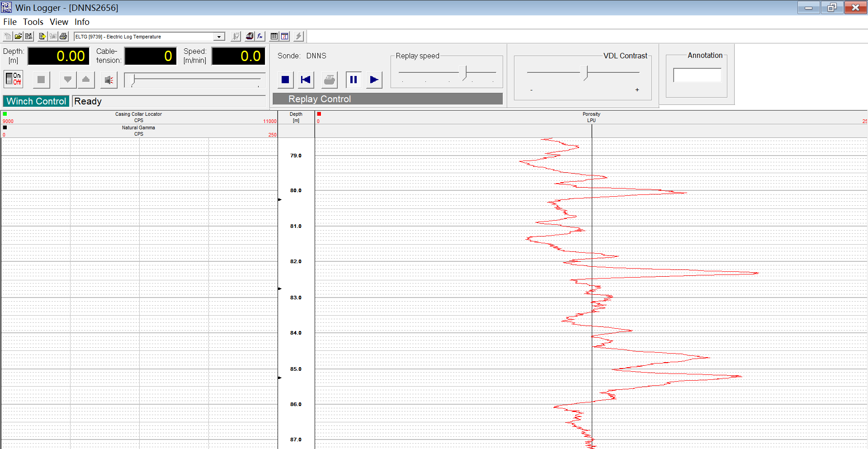The image size is (868, 449).
Task: Open the View menu
Action: coord(59,22)
